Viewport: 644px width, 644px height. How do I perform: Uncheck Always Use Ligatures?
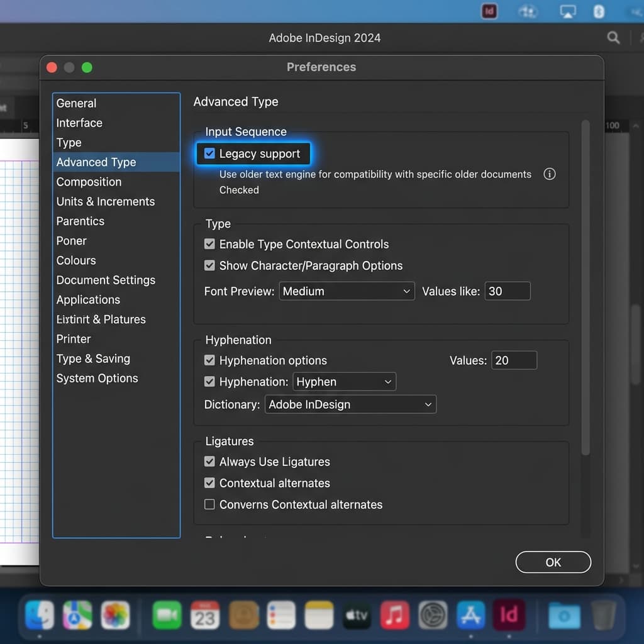[209, 461]
